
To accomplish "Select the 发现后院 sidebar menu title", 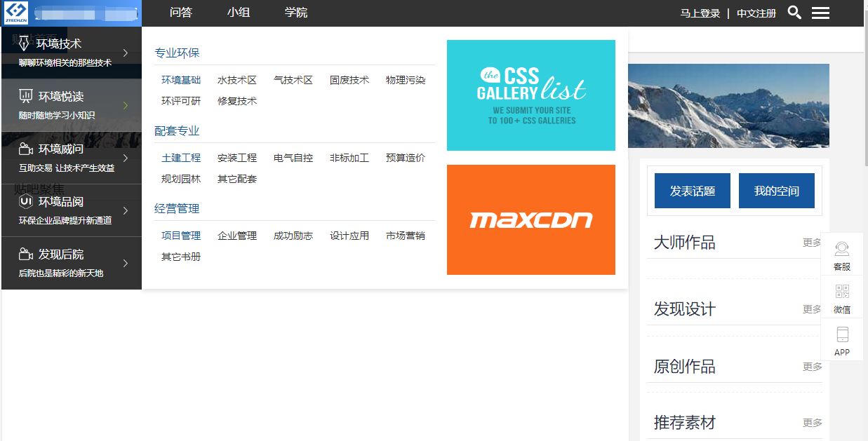I will tap(61, 255).
